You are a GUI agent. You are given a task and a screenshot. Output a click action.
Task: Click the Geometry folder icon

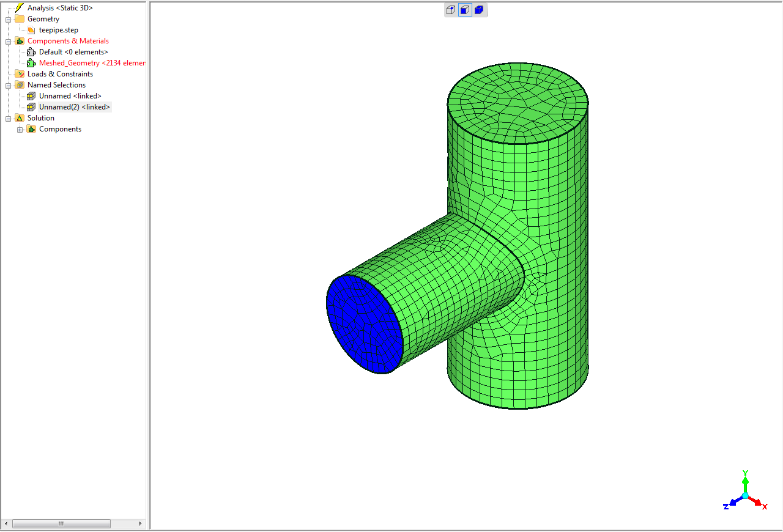[20, 19]
